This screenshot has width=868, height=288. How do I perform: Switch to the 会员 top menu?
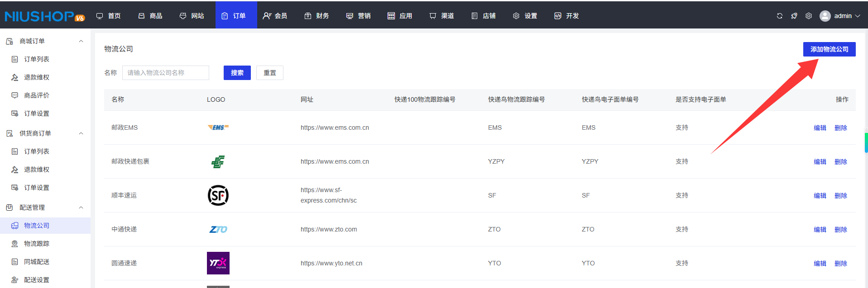point(275,16)
